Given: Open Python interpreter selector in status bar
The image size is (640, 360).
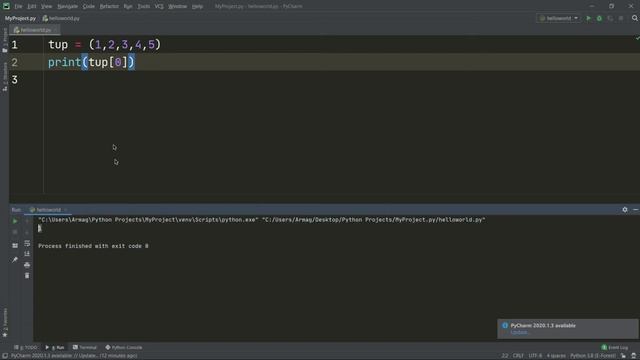Looking at the screenshot, I should pos(593,356).
